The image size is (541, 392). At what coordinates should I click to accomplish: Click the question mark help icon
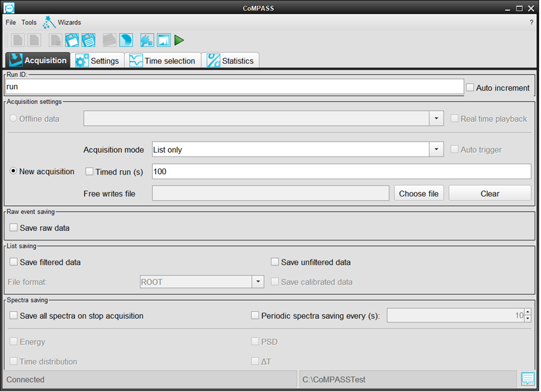click(x=532, y=23)
